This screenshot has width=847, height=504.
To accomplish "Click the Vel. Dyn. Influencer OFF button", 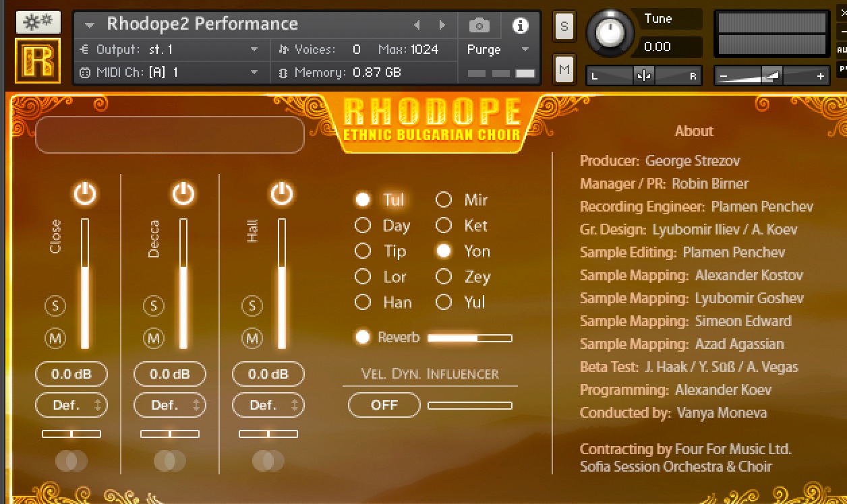I will 384,405.
